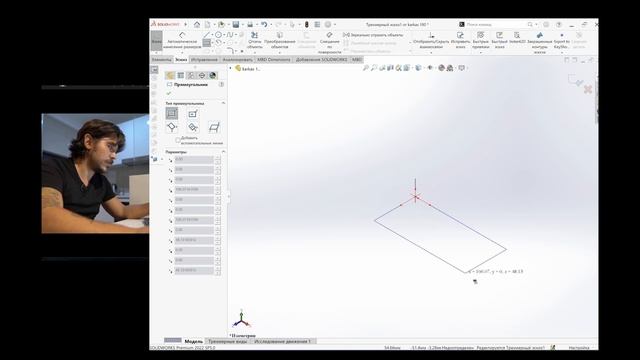Expand the Line tool dropdown arrow
Image resolution: width=640 pixels, height=360 pixels.
(x=212, y=35)
